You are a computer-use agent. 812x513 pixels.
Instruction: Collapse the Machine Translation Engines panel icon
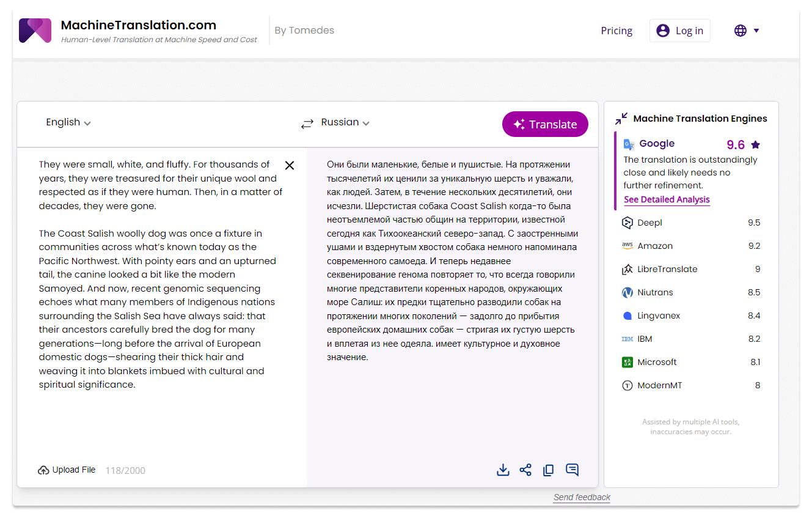[621, 119]
